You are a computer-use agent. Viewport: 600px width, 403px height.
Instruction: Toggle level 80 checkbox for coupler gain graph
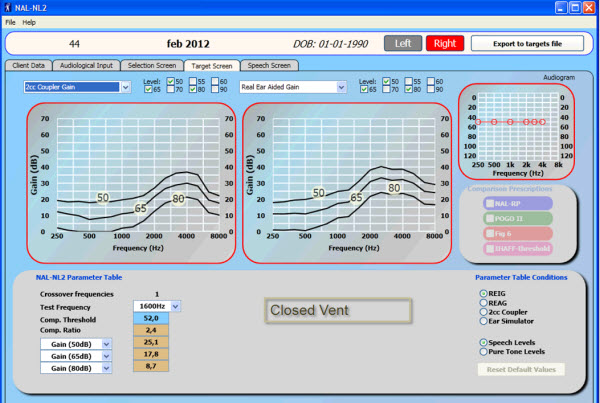(x=193, y=89)
